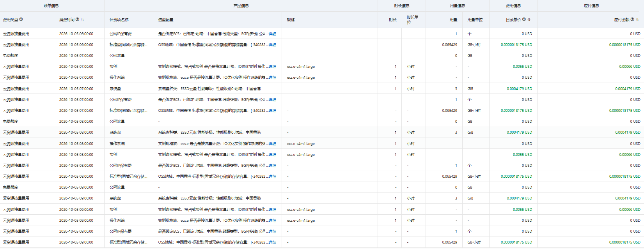Viewport: 644px width, 249px height.
Task: View 详细 for the 09:00:00 实例 row
Action: (272, 210)
